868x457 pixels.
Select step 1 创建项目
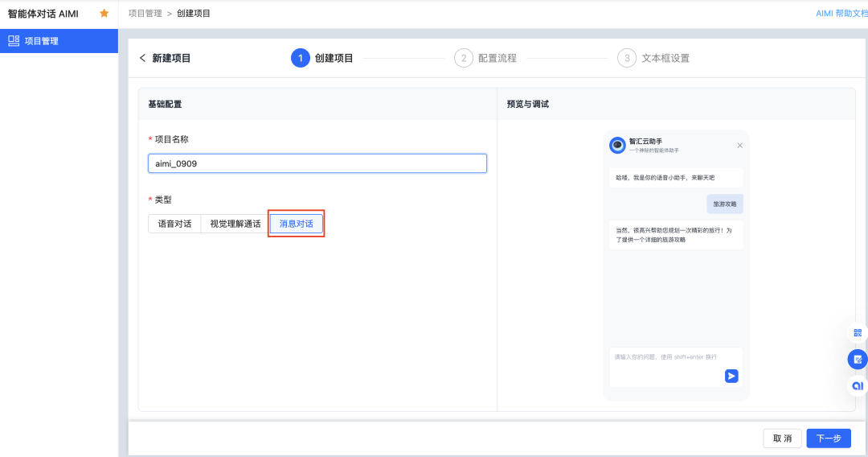tap(322, 58)
